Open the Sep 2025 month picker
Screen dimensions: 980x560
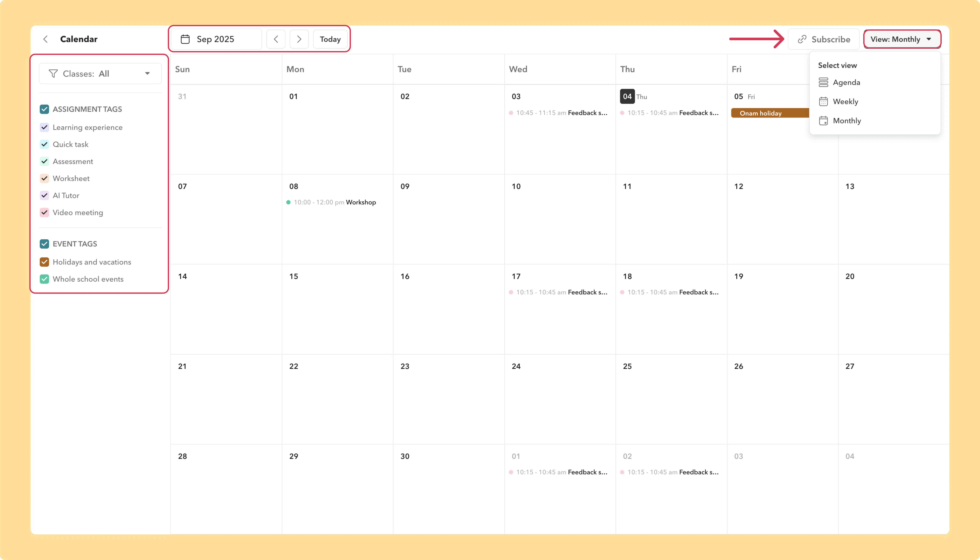click(216, 39)
